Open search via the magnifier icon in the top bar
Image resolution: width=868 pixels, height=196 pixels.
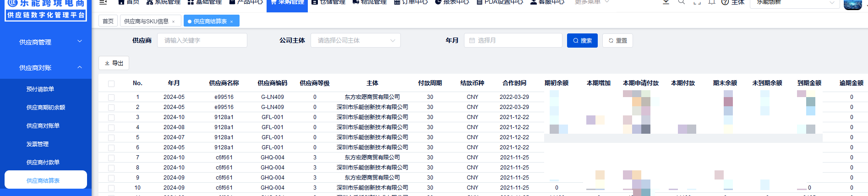(682, 2)
